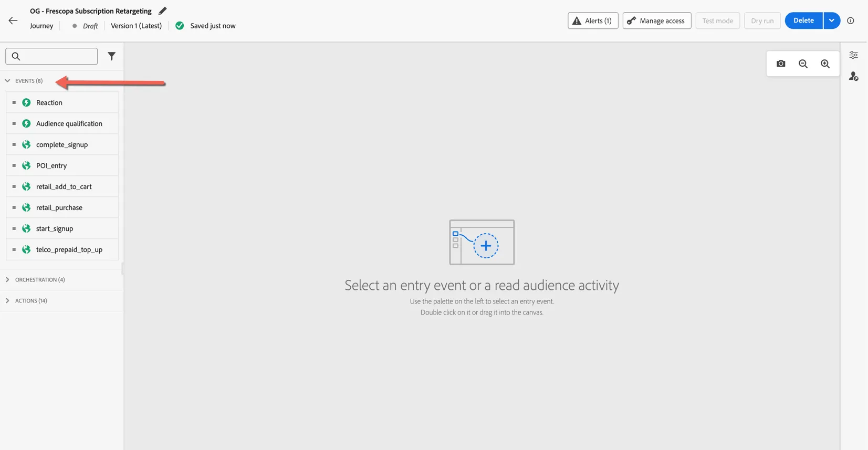Viewport: 868px width, 450px height.
Task: Edit journey name with pencil icon
Action: (163, 11)
